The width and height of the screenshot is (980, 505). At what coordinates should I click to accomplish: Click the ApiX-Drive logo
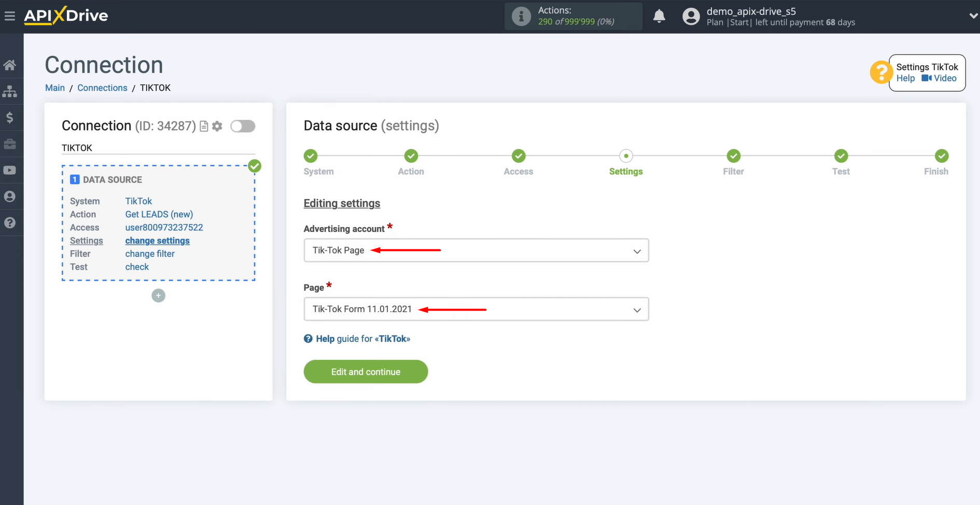click(x=66, y=16)
